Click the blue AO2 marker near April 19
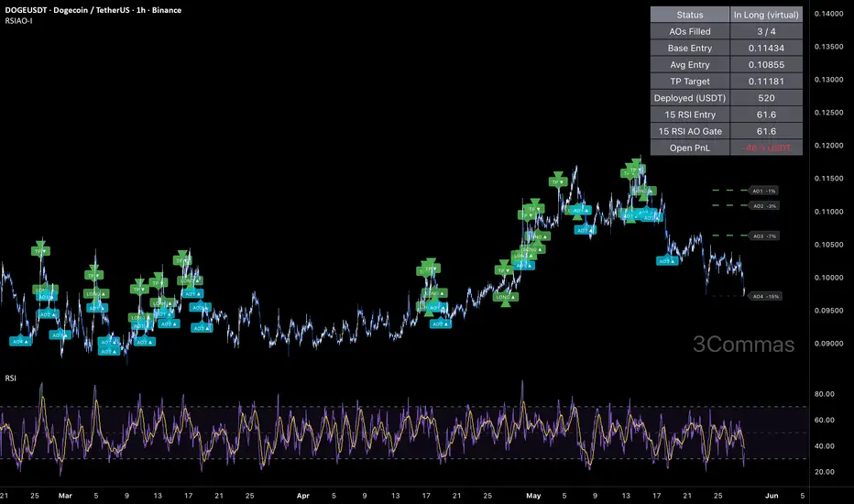Image resolution: width=854 pixels, height=504 pixels. pyautogui.click(x=440, y=324)
